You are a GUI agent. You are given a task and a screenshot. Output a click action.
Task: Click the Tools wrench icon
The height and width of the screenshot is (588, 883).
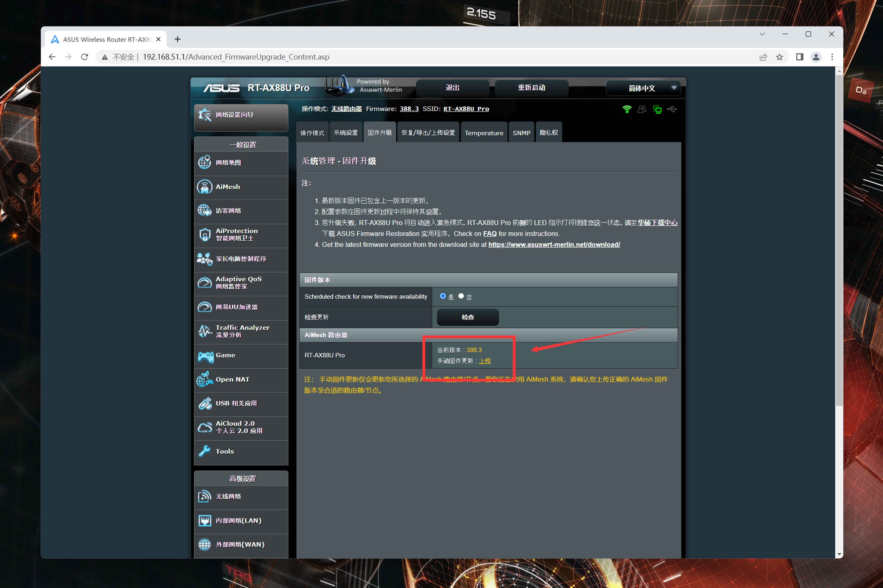(204, 451)
